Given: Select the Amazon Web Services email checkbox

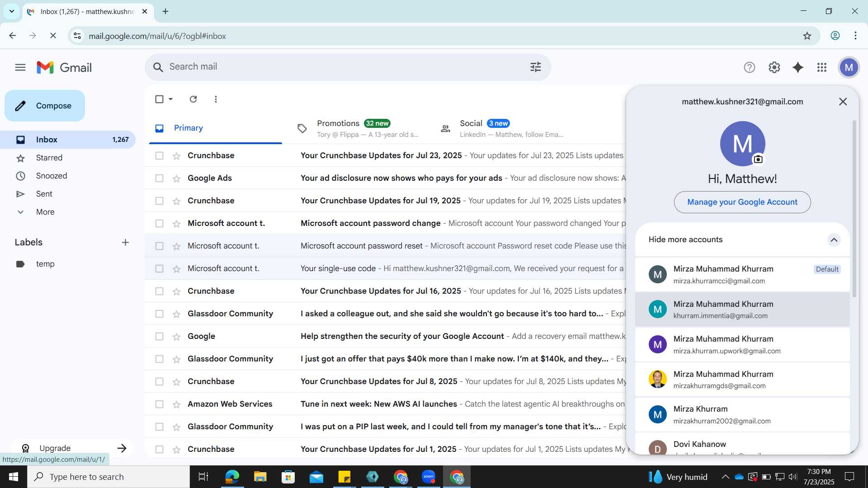Looking at the screenshot, I should pos(159,404).
